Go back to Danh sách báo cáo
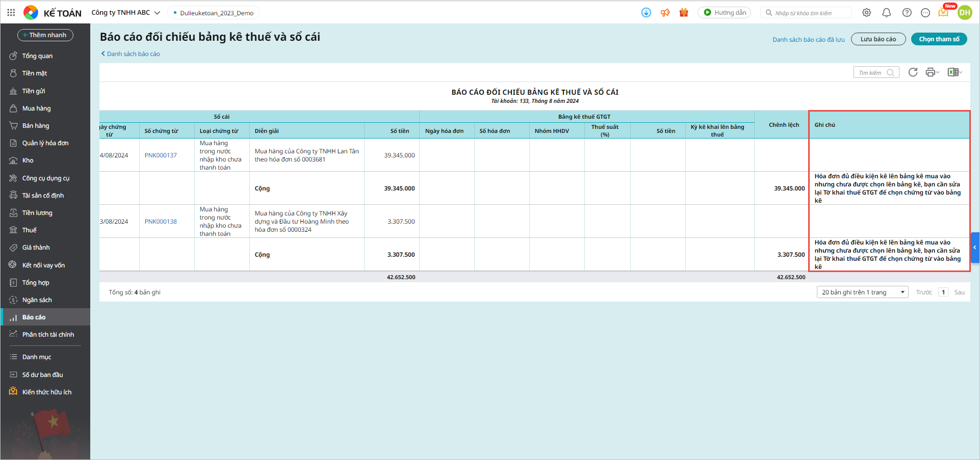Screen dimensions: 980x460 (x=133, y=54)
